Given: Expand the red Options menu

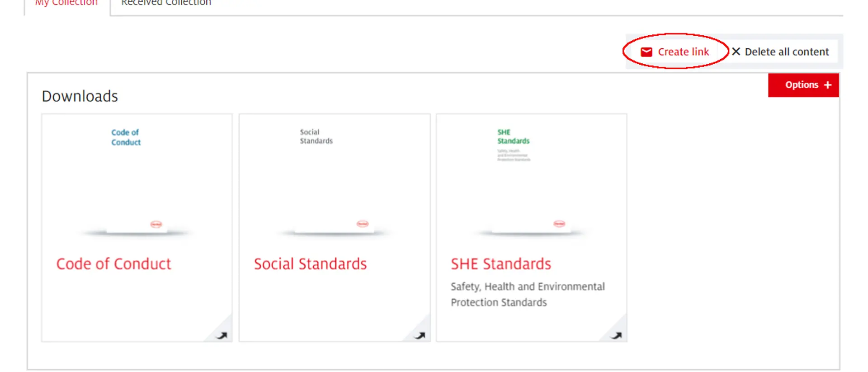Looking at the screenshot, I should pos(802,85).
